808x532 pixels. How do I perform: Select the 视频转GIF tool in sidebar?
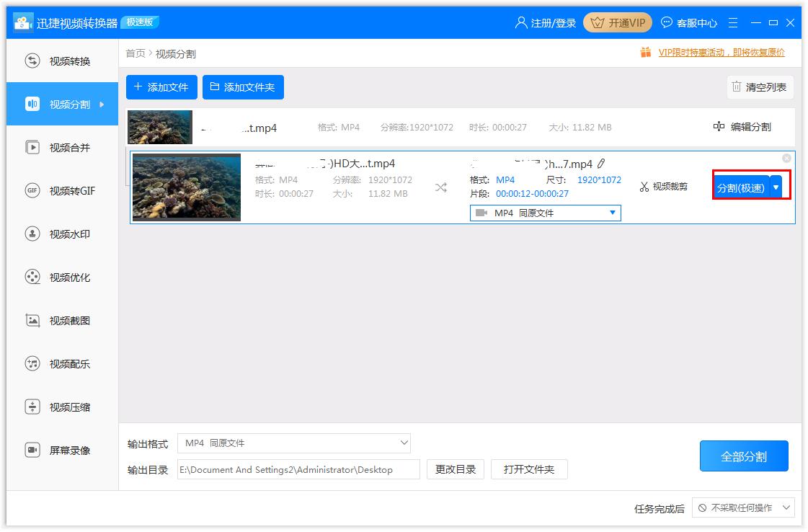63,190
